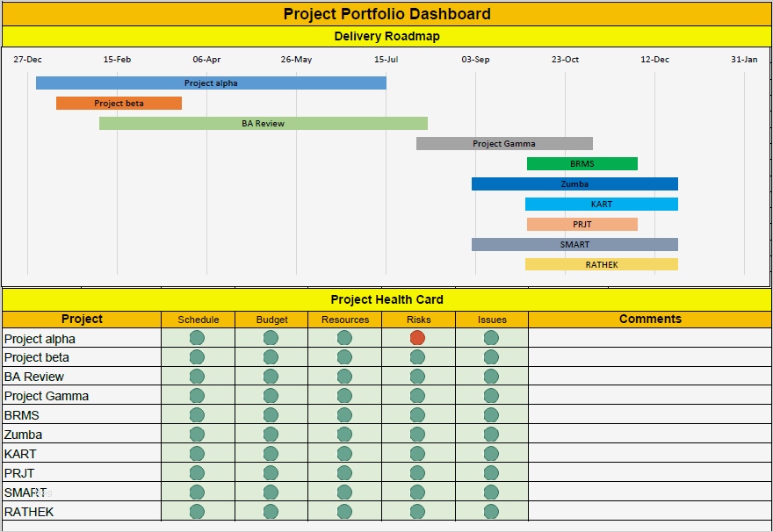
Task: Click the green BRMS bar on the roadmap
Action: [582, 163]
